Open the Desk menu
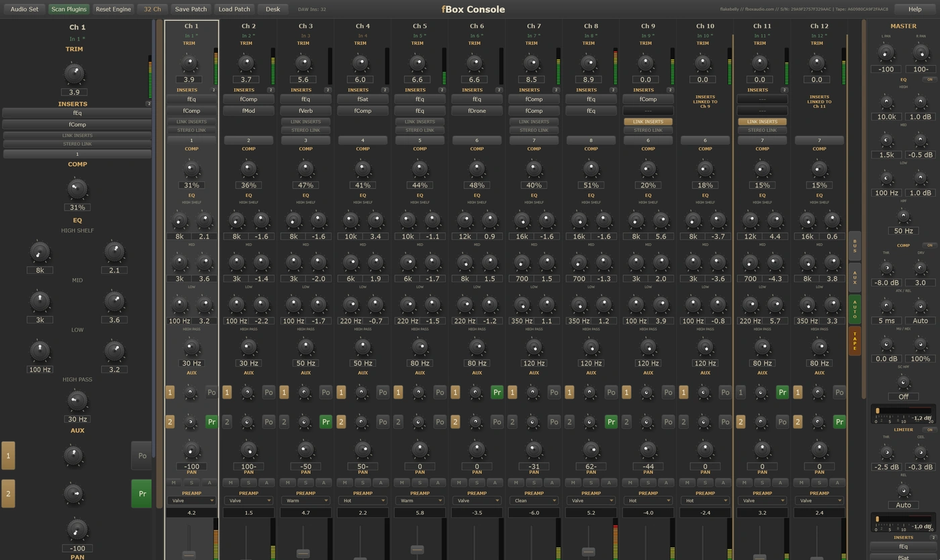Viewport: 940px width, 560px height. (273, 9)
